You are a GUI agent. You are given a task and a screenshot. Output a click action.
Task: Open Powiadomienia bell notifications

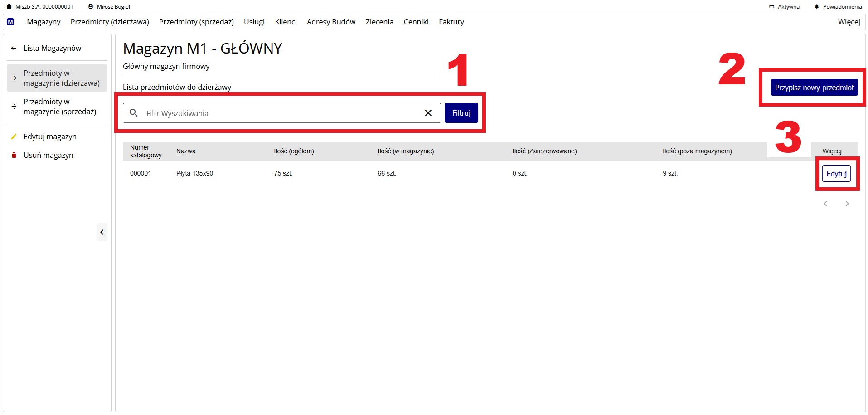pos(817,7)
